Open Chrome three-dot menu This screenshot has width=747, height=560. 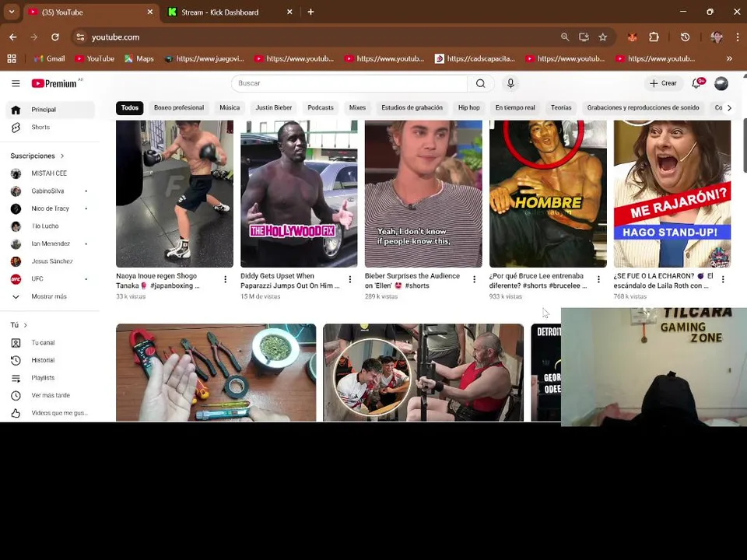pyautogui.click(x=738, y=37)
